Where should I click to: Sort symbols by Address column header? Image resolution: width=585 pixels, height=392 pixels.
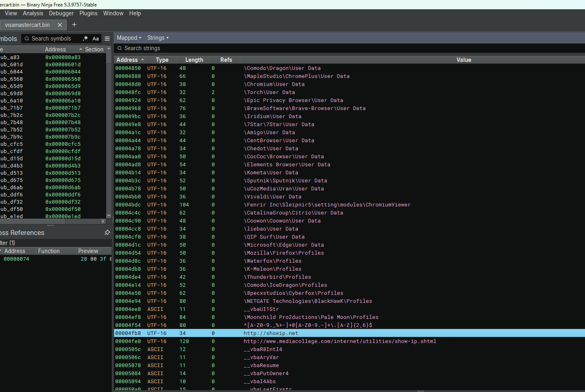63,49
